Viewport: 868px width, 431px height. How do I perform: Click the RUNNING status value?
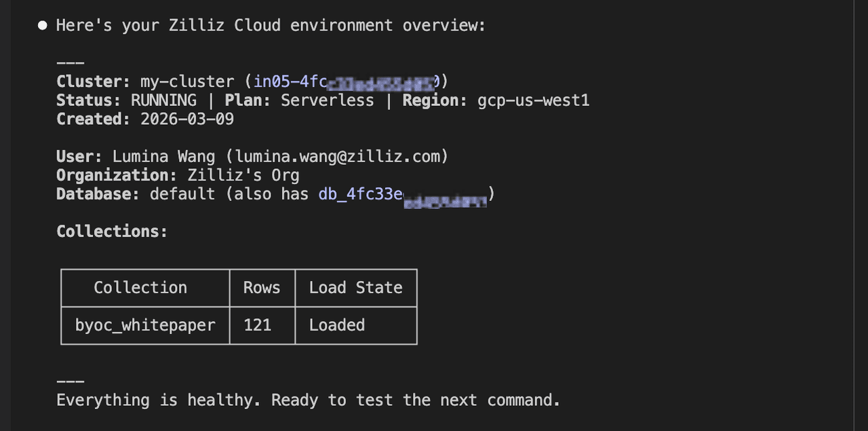(x=163, y=100)
